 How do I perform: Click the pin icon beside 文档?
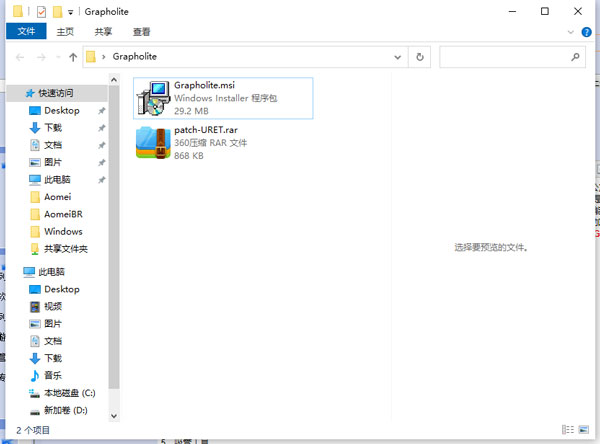click(x=101, y=145)
